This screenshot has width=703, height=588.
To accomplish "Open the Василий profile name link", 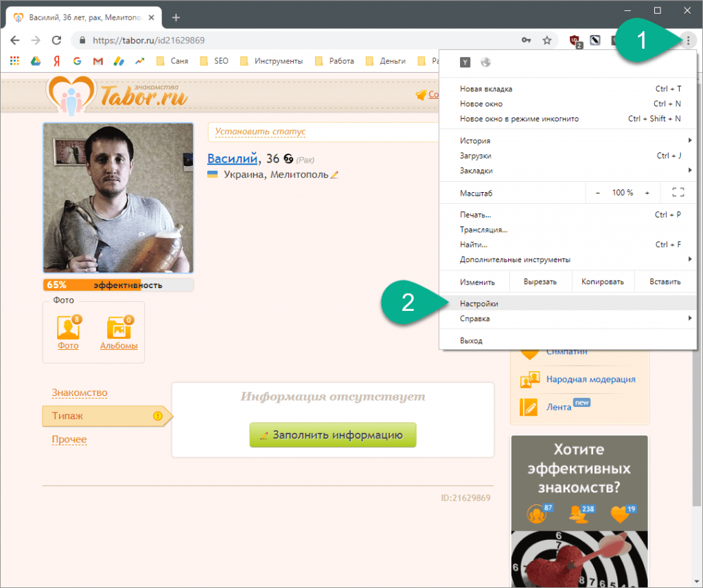I will [232, 158].
